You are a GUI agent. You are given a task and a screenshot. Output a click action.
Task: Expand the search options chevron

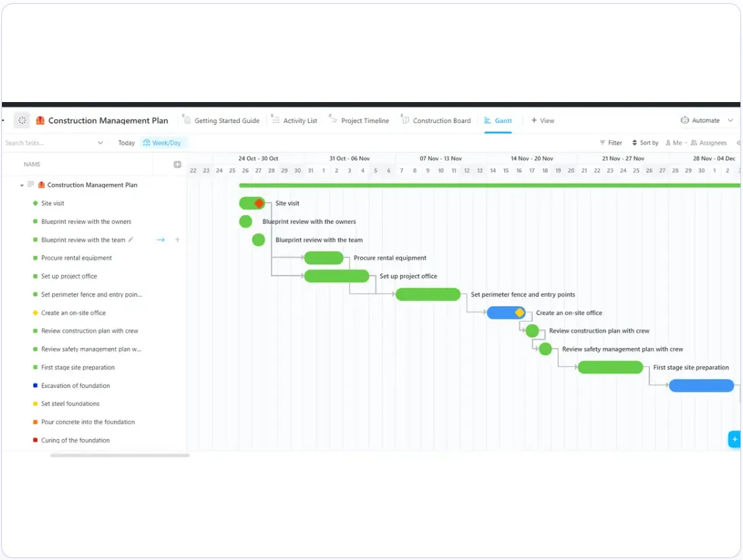[x=100, y=143]
